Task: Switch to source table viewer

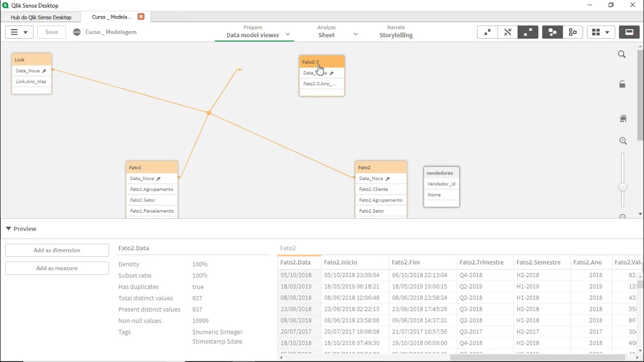Action: (573, 32)
